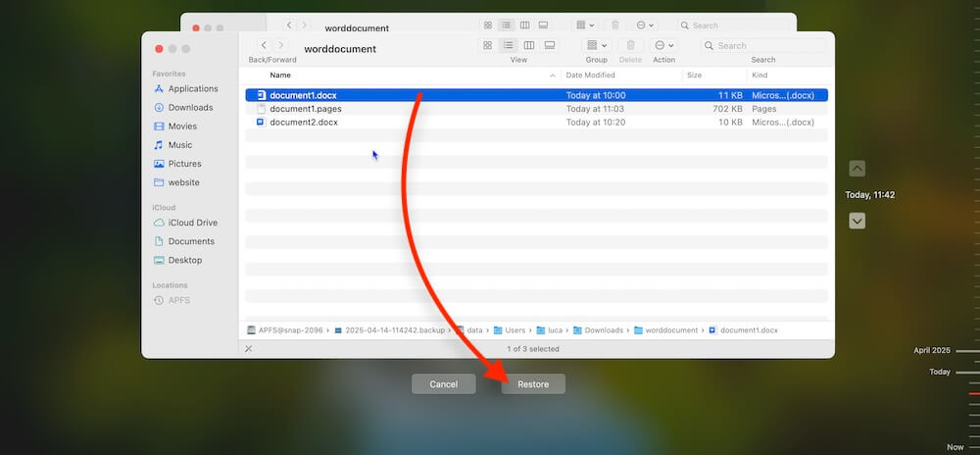Select the document1.docx file row
980x455 pixels.
pos(536,95)
